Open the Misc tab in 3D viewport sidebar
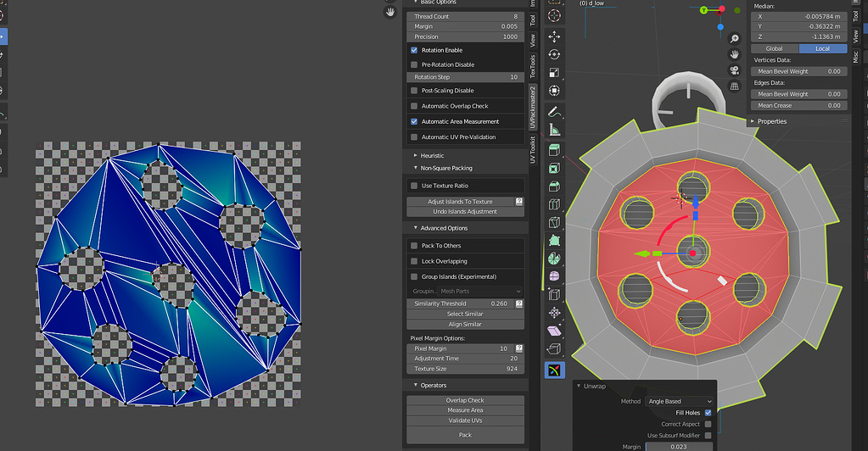Viewport: 868px width, 451px height. 855,56
